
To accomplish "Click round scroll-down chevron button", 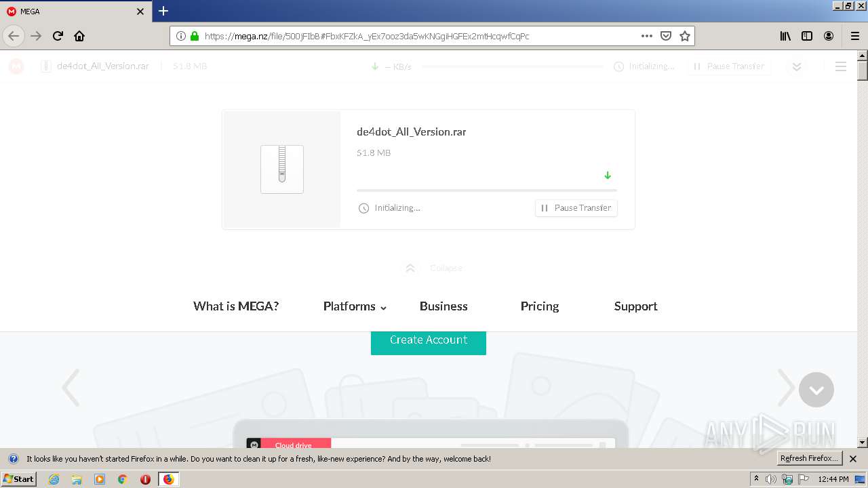I will [x=816, y=390].
